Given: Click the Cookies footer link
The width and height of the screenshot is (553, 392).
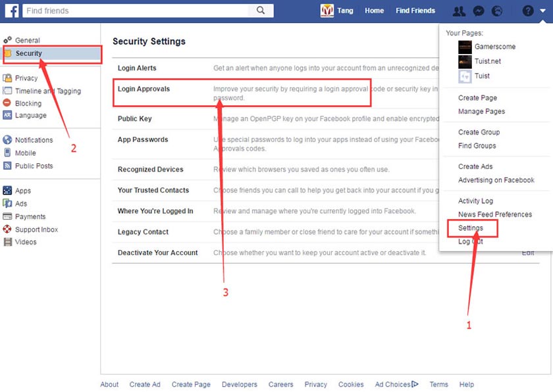Looking at the screenshot, I should pyautogui.click(x=351, y=384).
